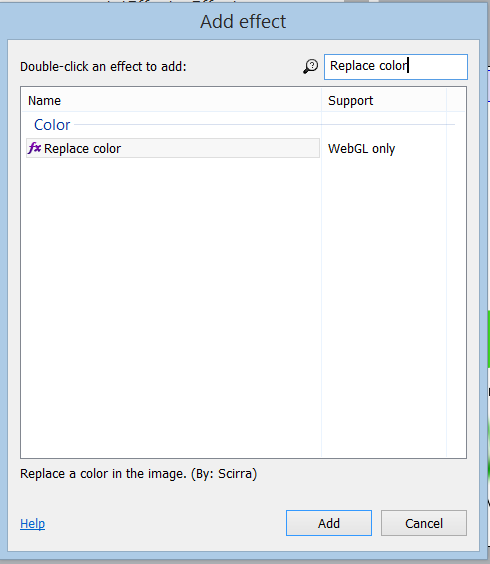Click the divider between Name and Support headers
Screen dimensions: 490x564
click(321, 100)
